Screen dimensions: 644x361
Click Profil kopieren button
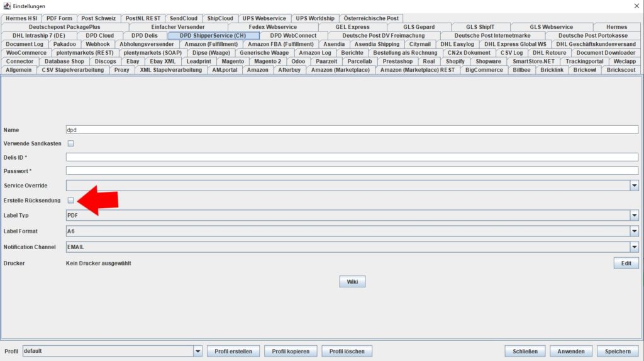[x=291, y=351]
